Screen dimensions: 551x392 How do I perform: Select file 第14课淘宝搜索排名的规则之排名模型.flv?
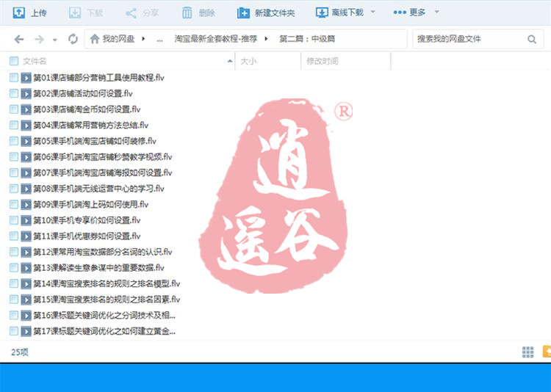(107, 283)
